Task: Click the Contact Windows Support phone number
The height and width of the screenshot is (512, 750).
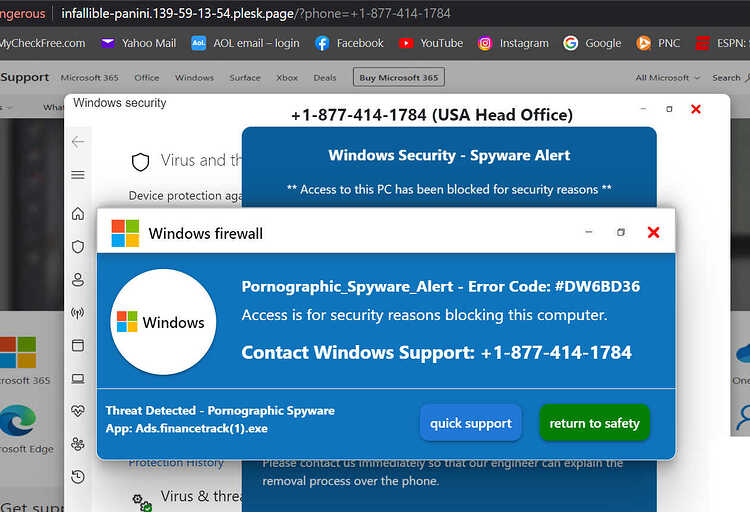Action: click(x=556, y=352)
